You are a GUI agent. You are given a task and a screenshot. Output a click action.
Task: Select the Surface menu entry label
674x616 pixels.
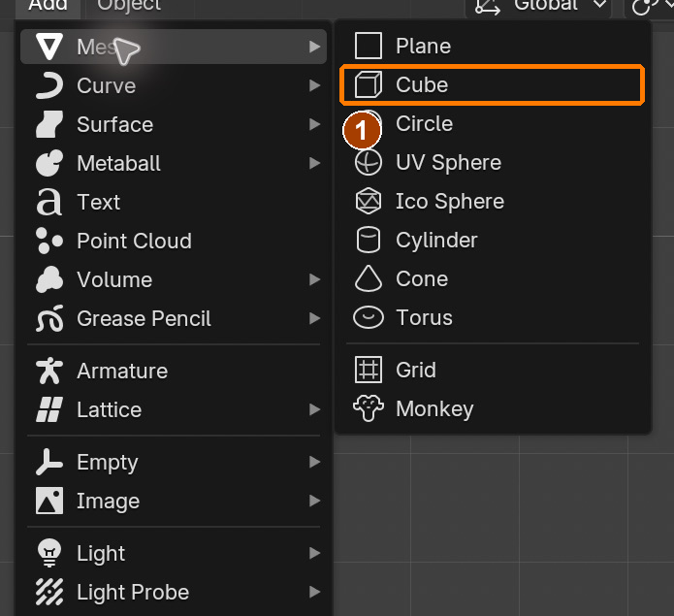click(114, 125)
